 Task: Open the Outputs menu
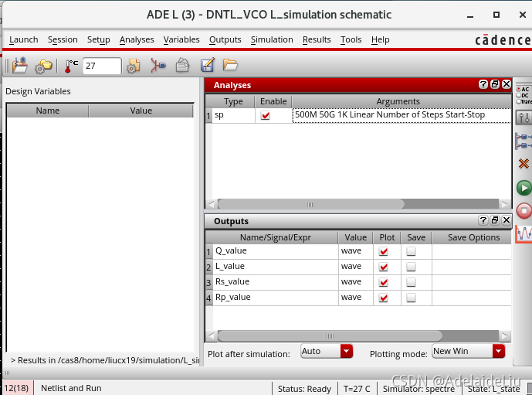[x=225, y=39]
